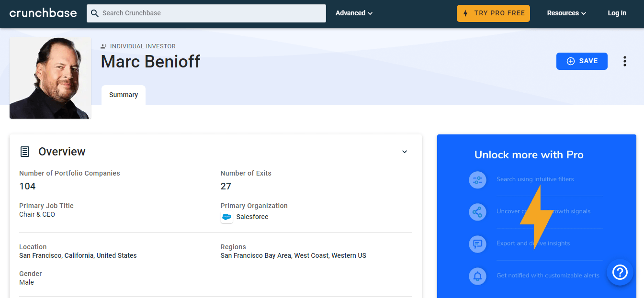Open the Resources dropdown
Image resolution: width=644 pixels, height=298 pixels.
coord(566,13)
